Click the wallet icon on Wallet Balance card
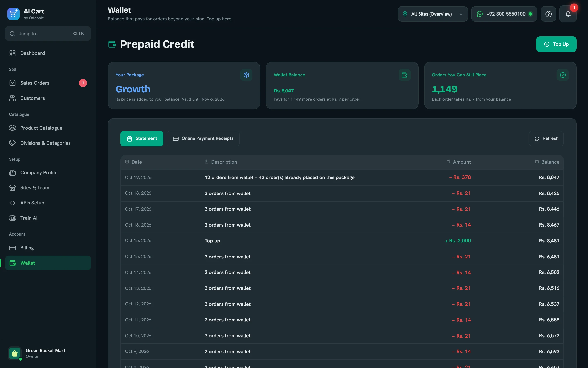This screenshot has width=588, height=368. coord(404,75)
